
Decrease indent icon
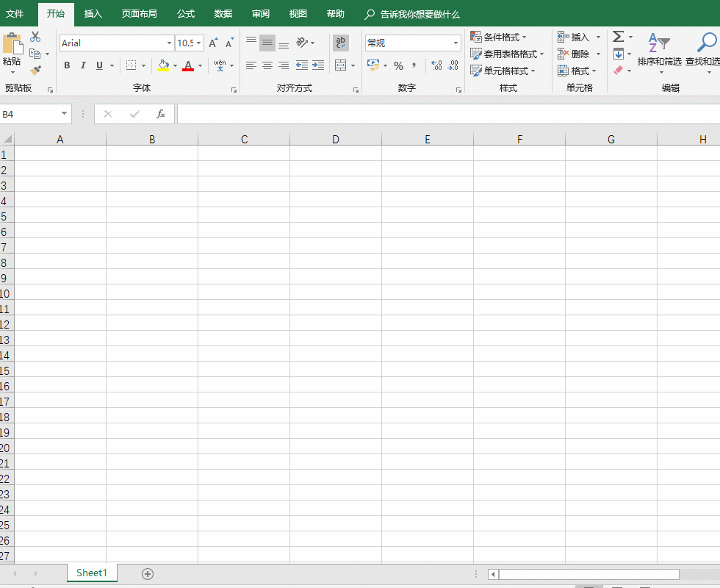pyautogui.click(x=302, y=65)
